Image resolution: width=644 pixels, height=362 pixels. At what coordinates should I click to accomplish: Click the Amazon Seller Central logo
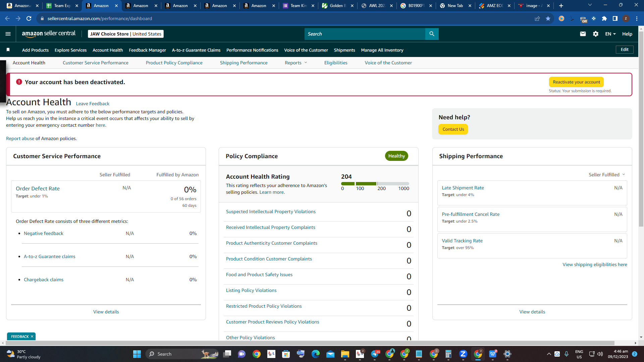pyautogui.click(x=49, y=34)
